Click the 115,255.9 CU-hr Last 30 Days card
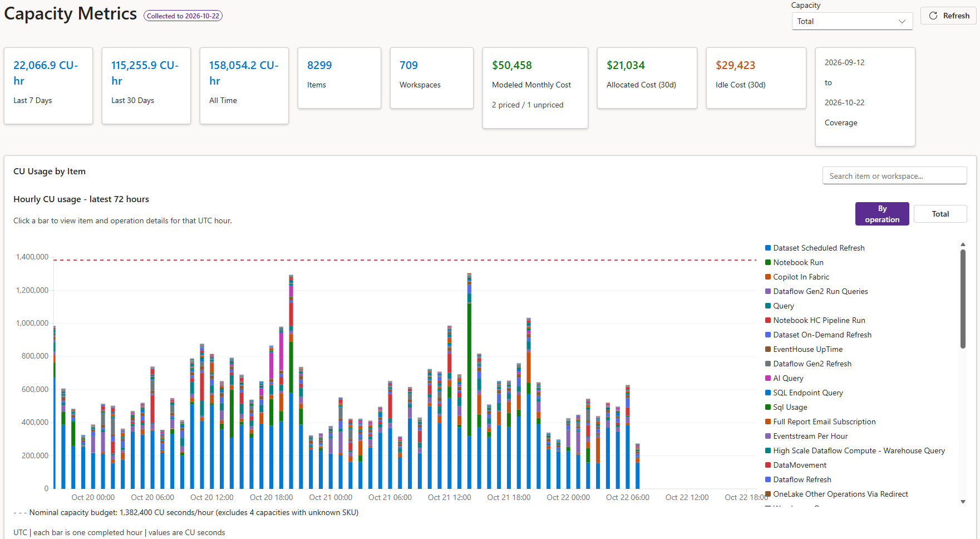980x539 pixels. 146,86
